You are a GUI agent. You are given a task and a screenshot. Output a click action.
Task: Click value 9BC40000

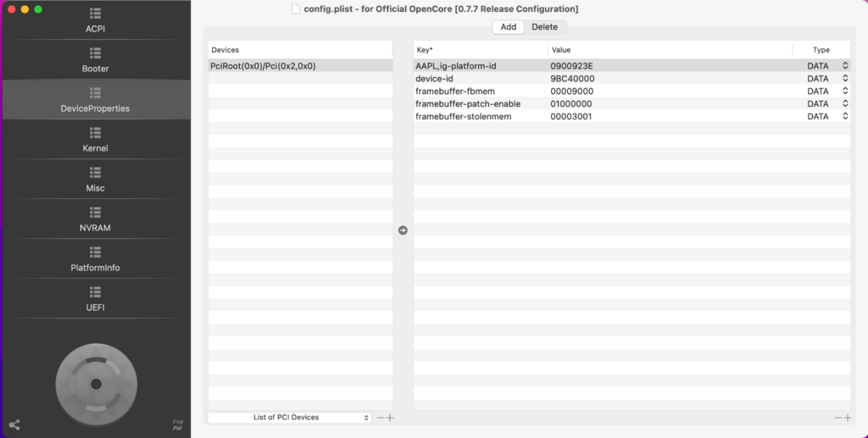click(572, 79)
